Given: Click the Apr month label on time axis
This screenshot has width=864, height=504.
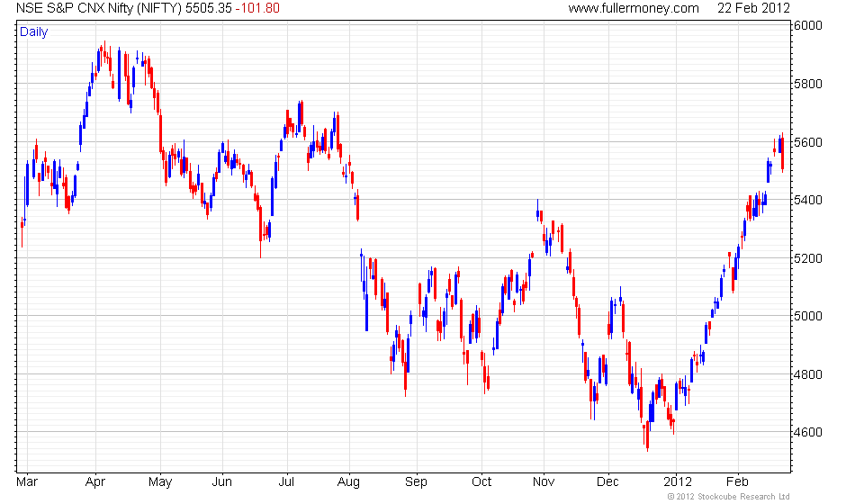Looking at the screenshot, I should tap(95, 482).
